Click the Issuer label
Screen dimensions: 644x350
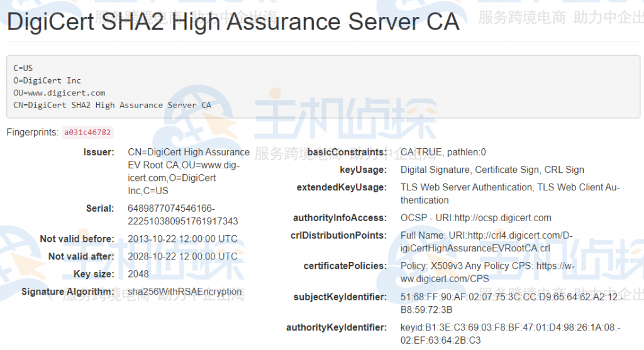point(99,152)
